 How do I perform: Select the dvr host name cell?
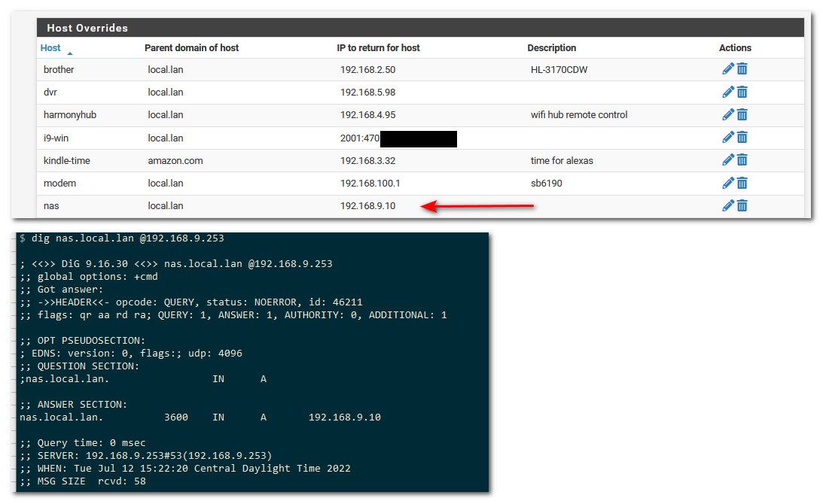pyautogui.click(x=50, y=93)
